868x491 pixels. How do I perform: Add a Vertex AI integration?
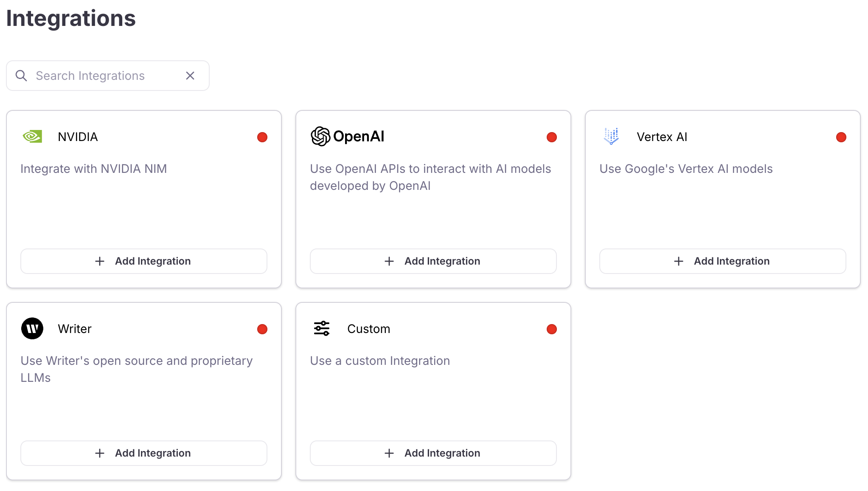(722, 261)
